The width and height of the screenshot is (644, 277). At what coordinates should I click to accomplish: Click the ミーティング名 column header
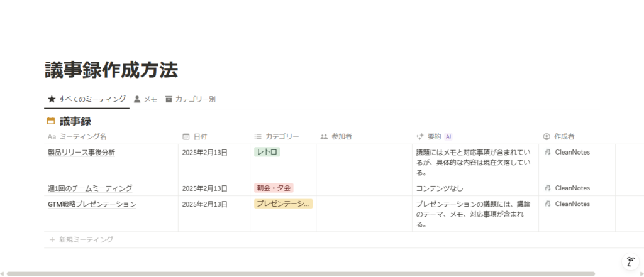click(x=111, y=137)
